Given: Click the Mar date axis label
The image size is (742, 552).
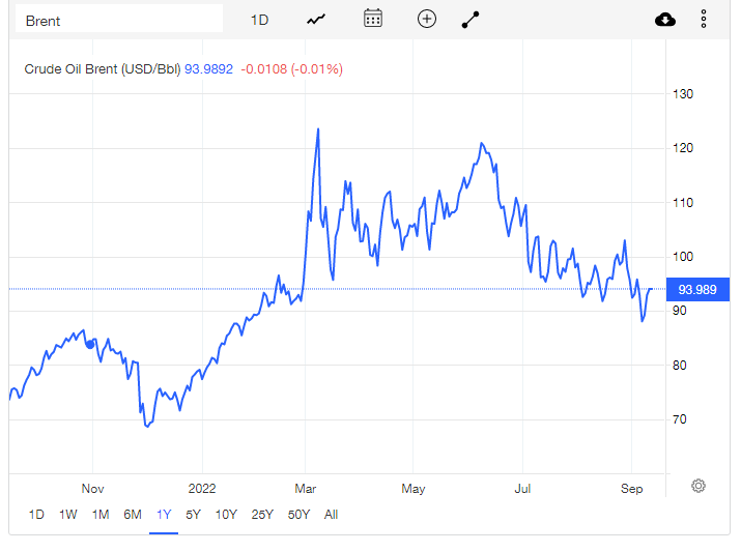Looking at the screenshot, I should [x=305, y=489].
